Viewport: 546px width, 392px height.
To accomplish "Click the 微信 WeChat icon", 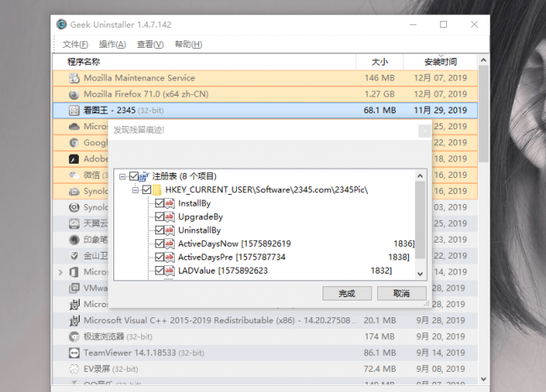I will point(74,175).
